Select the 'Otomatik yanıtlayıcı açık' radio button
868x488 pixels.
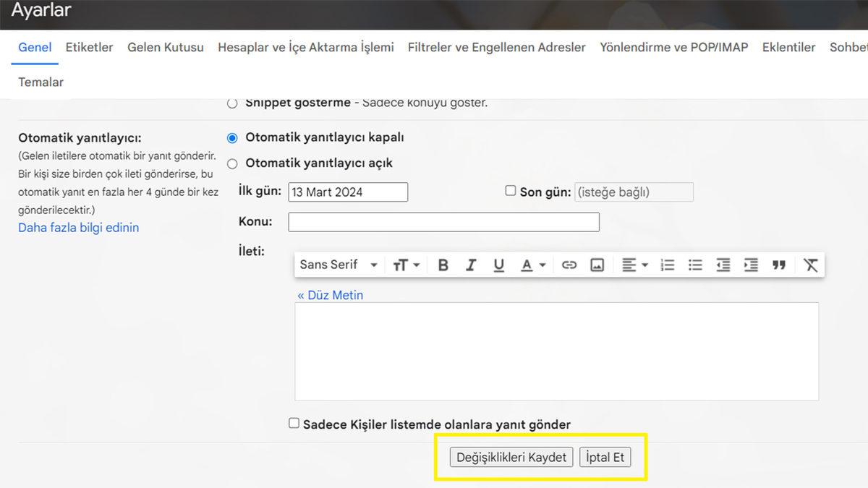(232, 163)
